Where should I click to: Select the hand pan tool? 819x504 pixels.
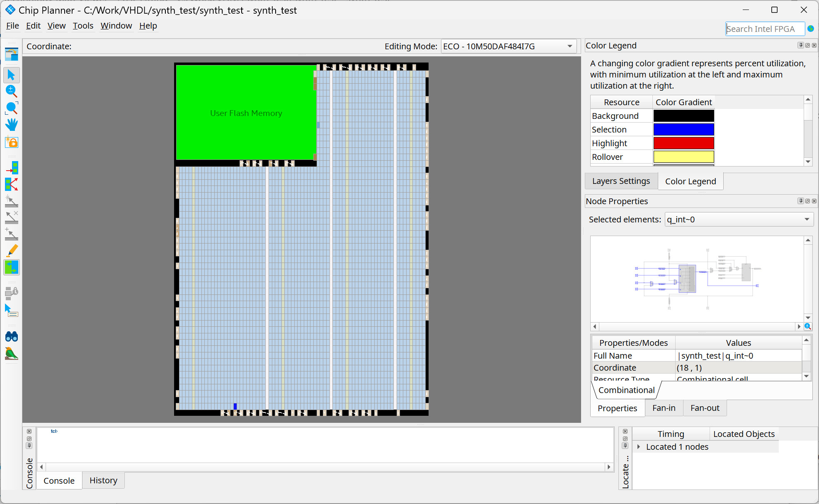pyautogui.click(x=11, y=125)
